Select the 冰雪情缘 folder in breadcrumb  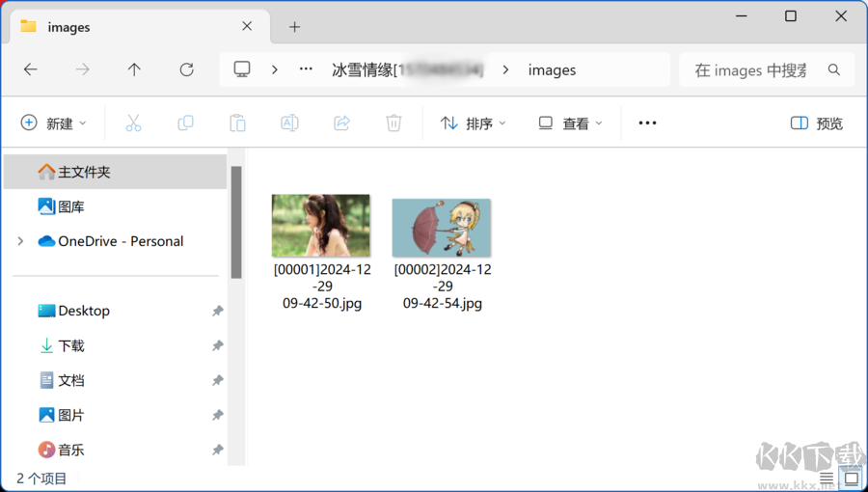pos(407,69)
